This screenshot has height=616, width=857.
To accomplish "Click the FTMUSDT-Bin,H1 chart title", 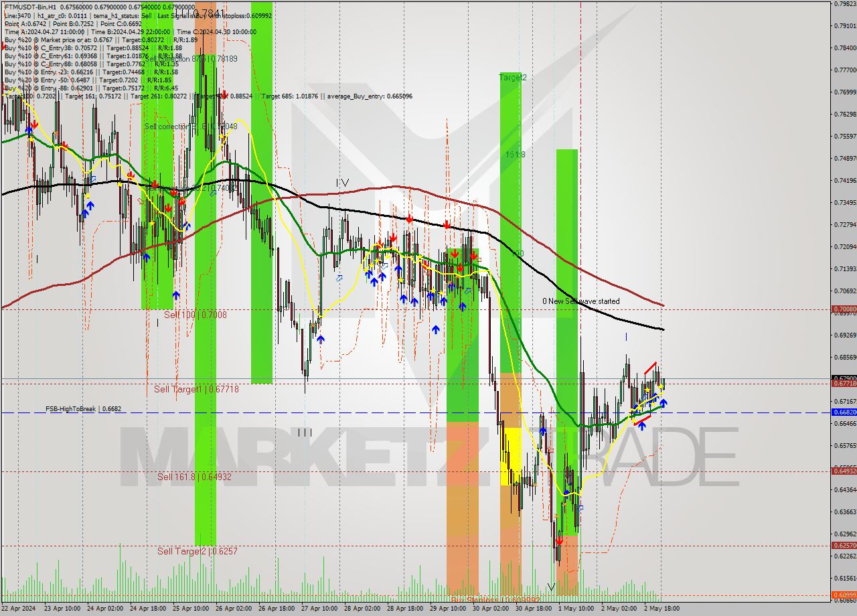I will click(x=32, y=7).
